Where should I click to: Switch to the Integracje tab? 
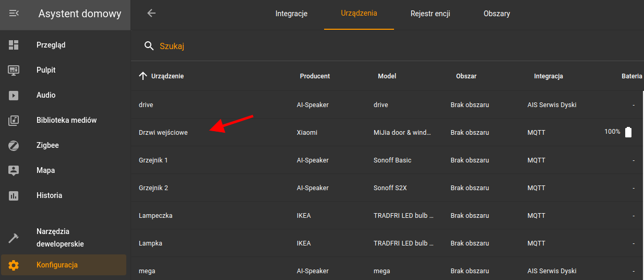point(291,14)
